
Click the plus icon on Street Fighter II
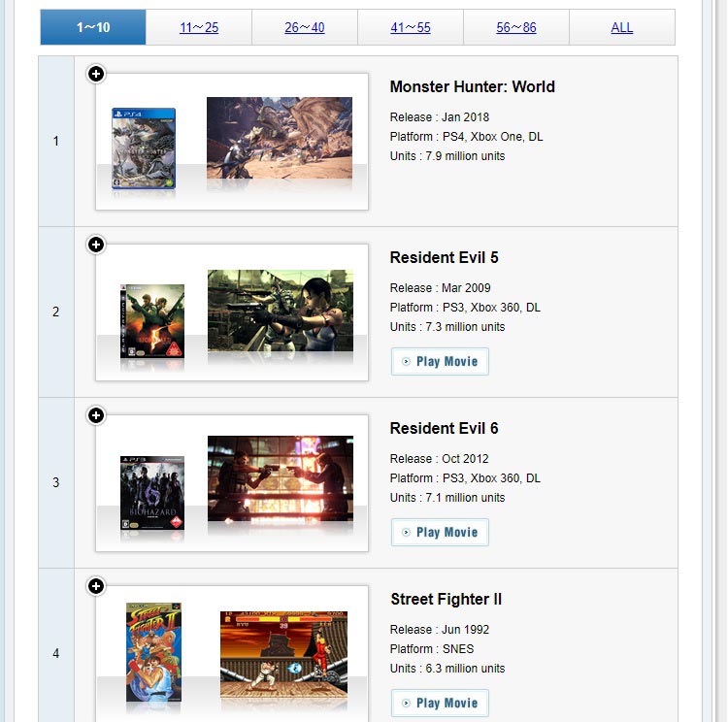pyautogui.click(x=96, y=586)
